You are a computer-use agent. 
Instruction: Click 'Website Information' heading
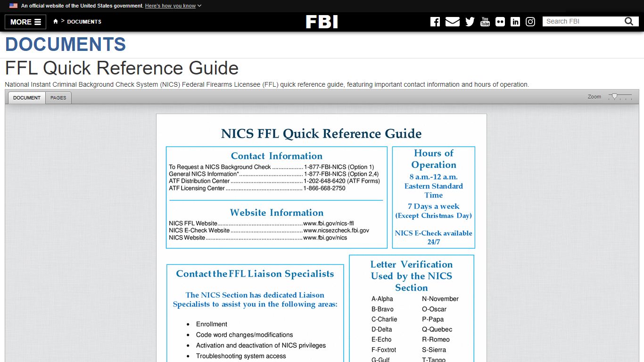(277, 213)
